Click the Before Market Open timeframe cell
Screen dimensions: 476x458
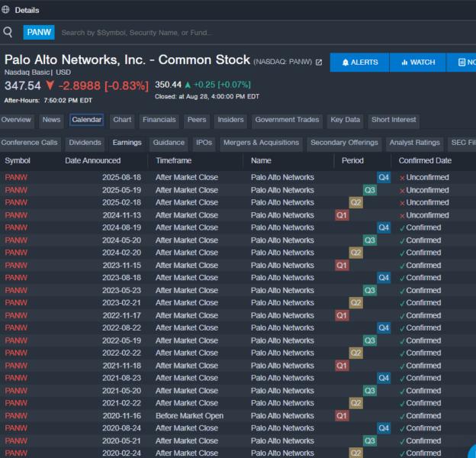(189, 416)
